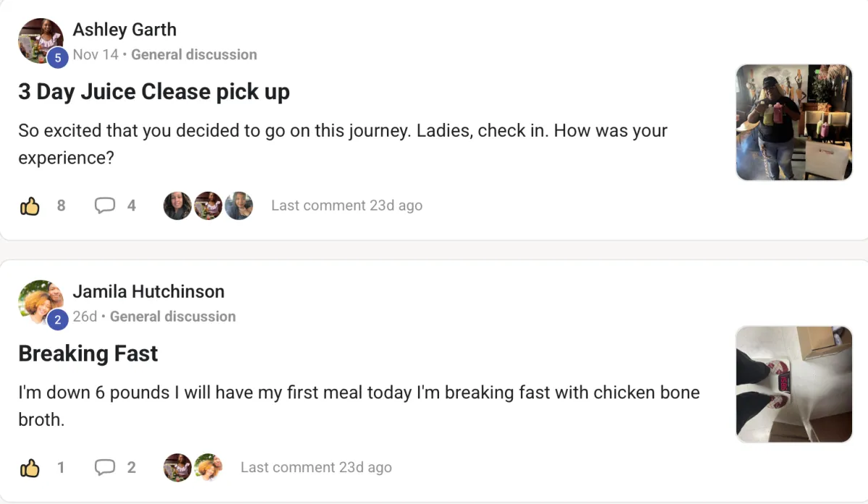Like the Breaking Fast post

pyautogui.click(x=30, y=468)
